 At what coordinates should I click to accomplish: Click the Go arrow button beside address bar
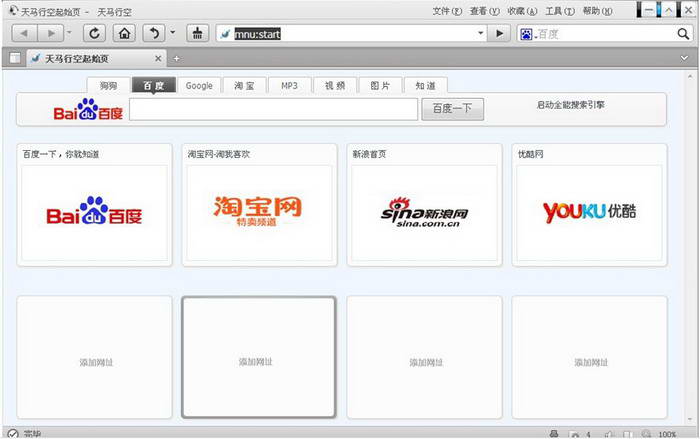tap(500, 33)
